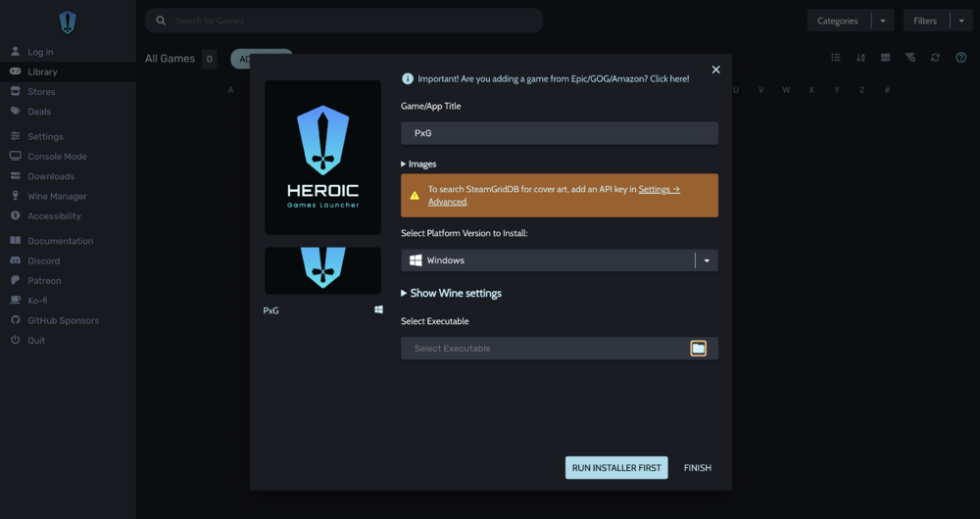Focus the Search for Games field
The image size is (980, 519).
[x=344, y=21]
